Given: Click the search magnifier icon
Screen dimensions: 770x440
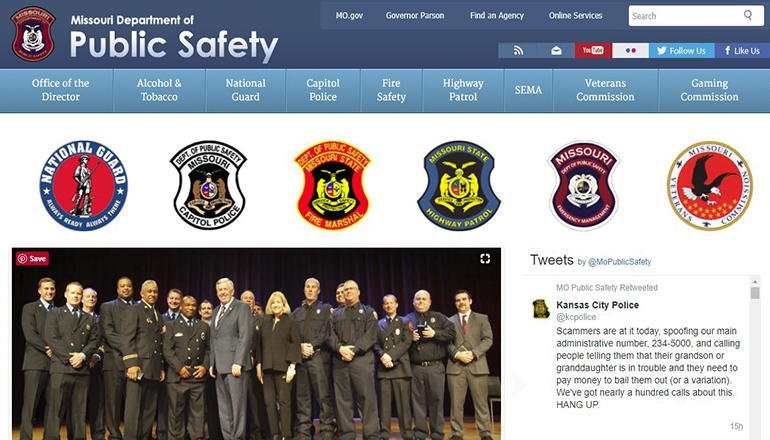Looking at the screenshot, I should click(x=748, y=16).
